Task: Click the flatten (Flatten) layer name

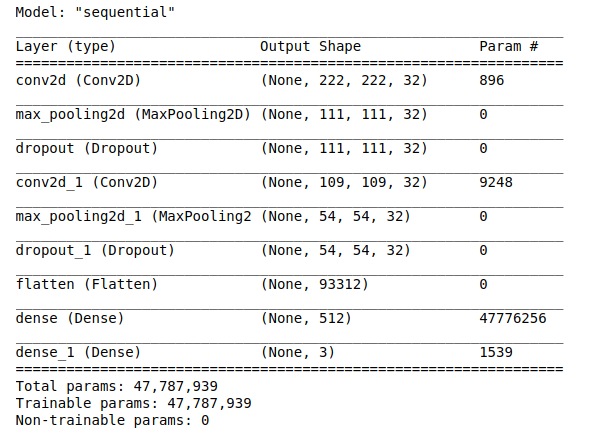Action: 86,284
